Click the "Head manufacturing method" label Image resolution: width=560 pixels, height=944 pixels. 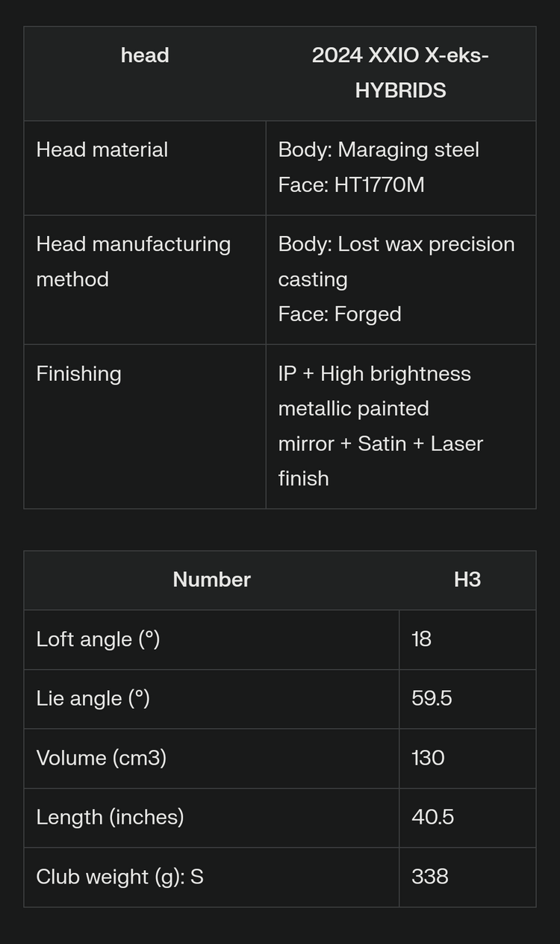click(134, 262)
